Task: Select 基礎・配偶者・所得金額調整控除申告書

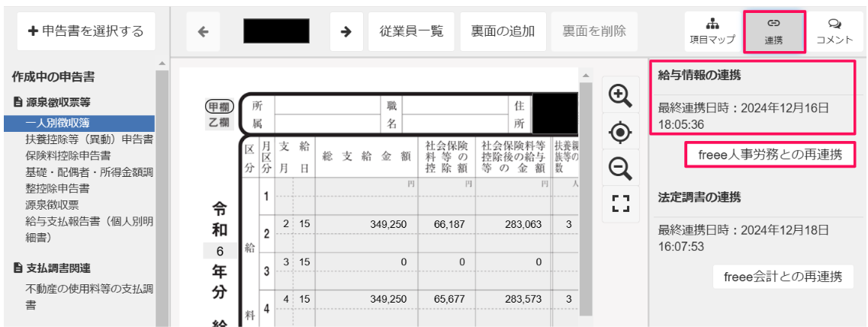Action: click(88, 181)
